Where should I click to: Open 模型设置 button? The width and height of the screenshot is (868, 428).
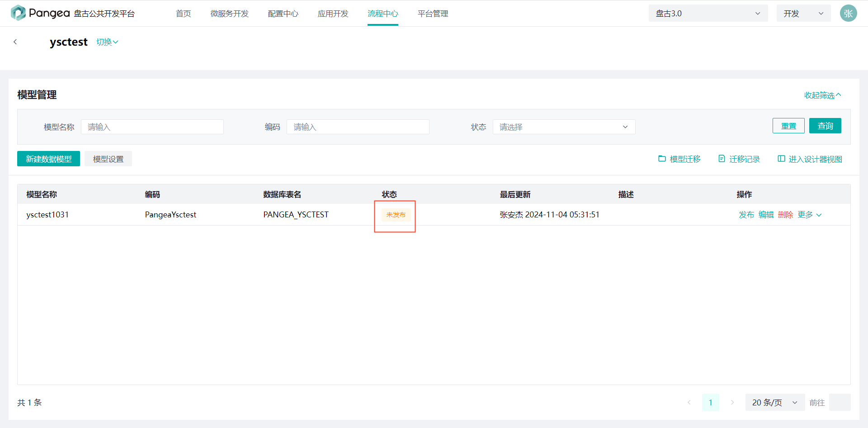point(108,159)
